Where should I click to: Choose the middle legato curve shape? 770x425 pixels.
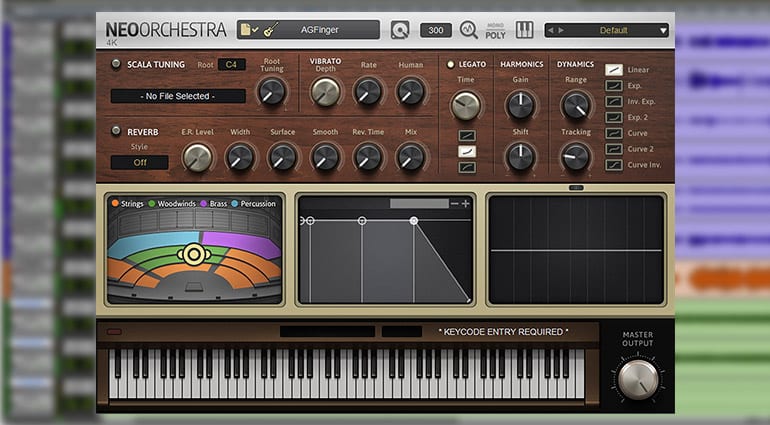click(467, 151)
